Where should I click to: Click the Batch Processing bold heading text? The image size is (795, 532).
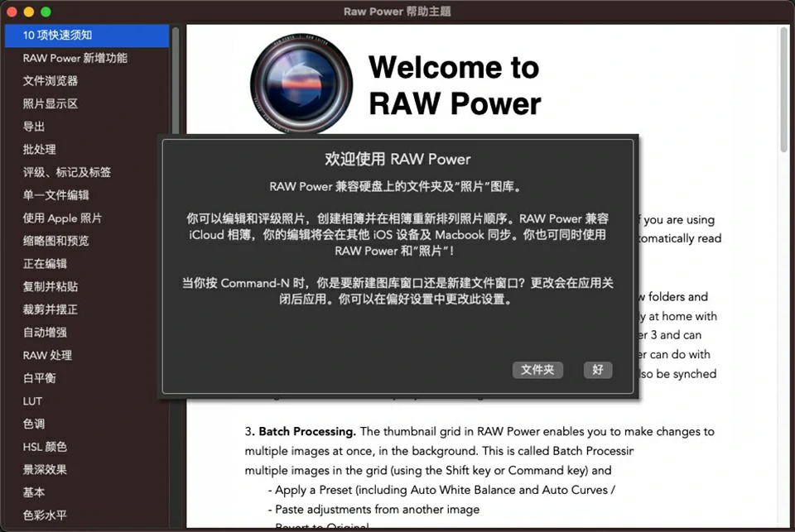click(307, 432)
